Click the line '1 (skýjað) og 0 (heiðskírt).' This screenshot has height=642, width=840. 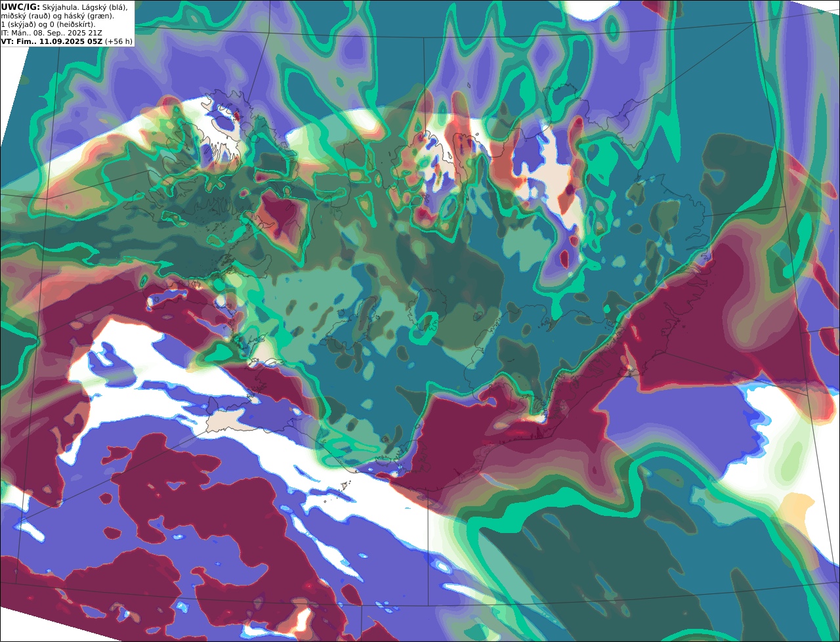pyautogui.click(x=48, y=24)
